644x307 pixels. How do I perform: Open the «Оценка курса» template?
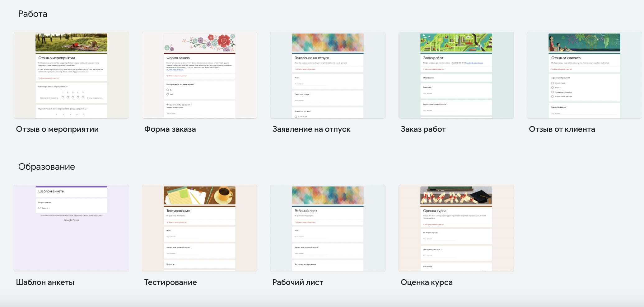click(456, 228)
